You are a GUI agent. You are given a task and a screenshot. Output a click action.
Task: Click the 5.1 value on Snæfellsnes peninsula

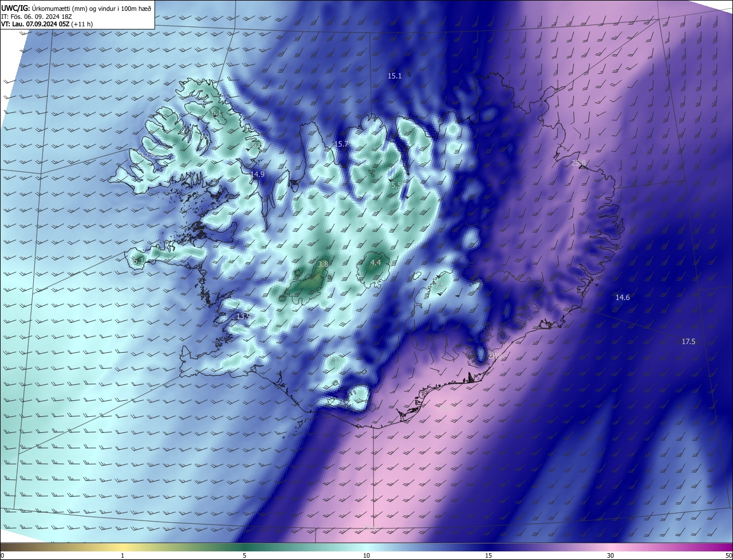(x=139, y=261)
